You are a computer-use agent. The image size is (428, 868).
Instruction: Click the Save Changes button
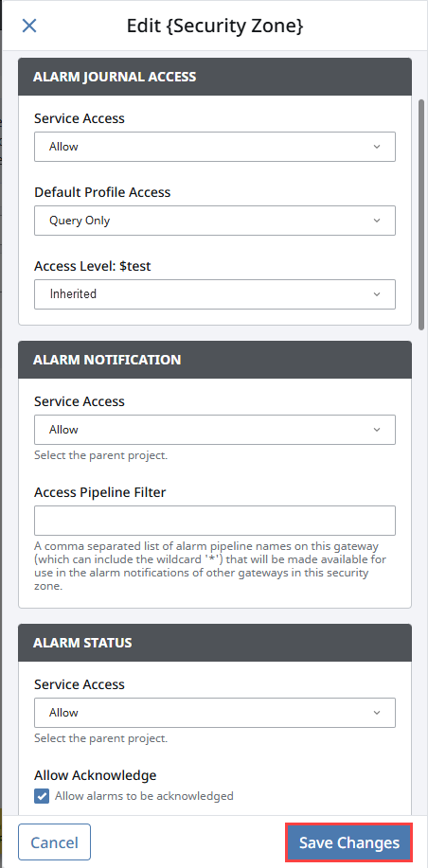348,842
